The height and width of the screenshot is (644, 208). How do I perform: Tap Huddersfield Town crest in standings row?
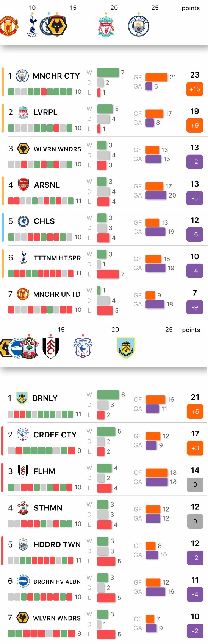[x=23, y=544]
